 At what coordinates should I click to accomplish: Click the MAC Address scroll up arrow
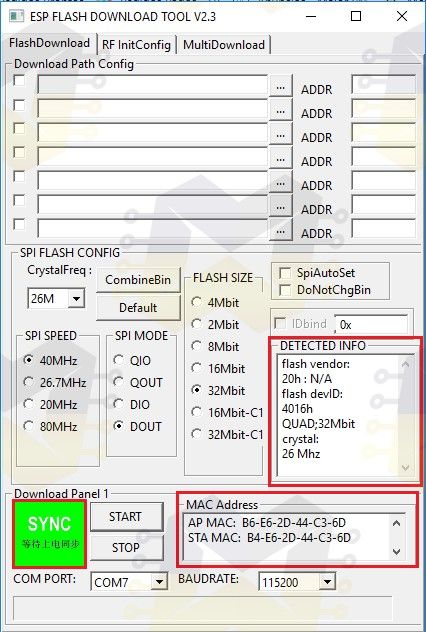[397, 523]
